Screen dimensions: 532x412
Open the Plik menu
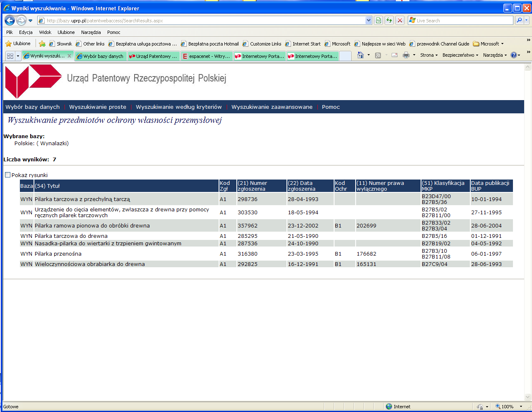click(x=10, y=32)
